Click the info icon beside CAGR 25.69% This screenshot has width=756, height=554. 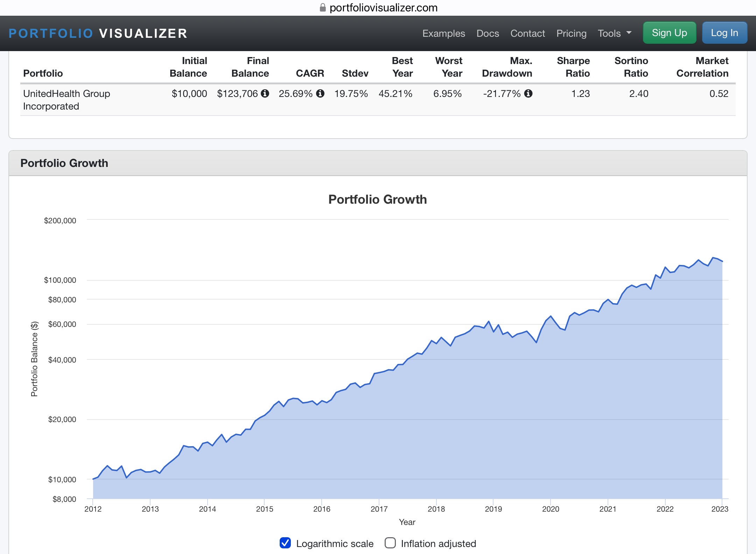[320, 93]
